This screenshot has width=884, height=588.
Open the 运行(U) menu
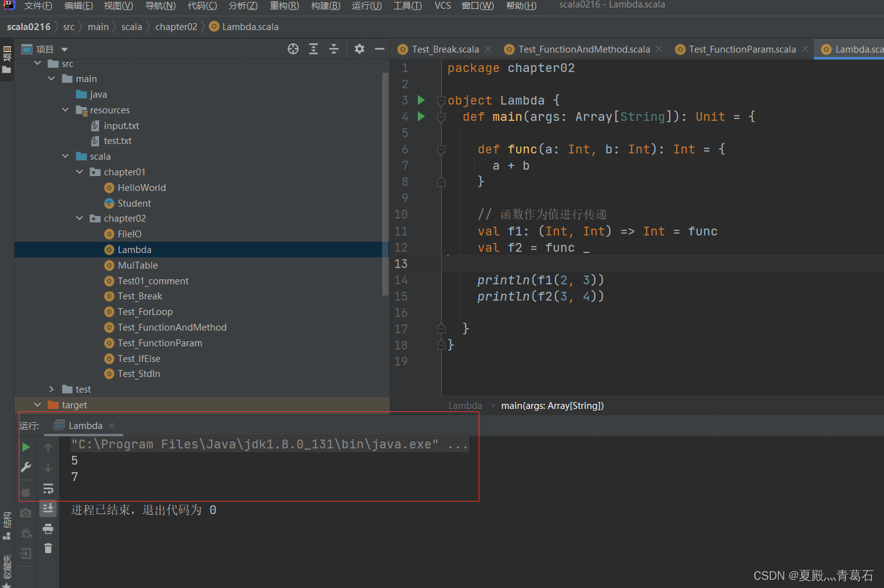[367, 6]
